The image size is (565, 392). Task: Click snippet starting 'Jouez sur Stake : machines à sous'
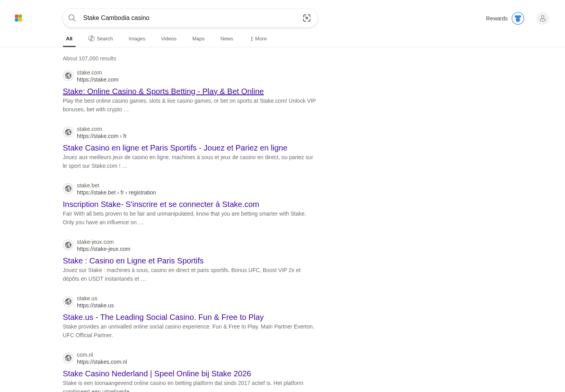pyautogui.click(x=182, y=274)
